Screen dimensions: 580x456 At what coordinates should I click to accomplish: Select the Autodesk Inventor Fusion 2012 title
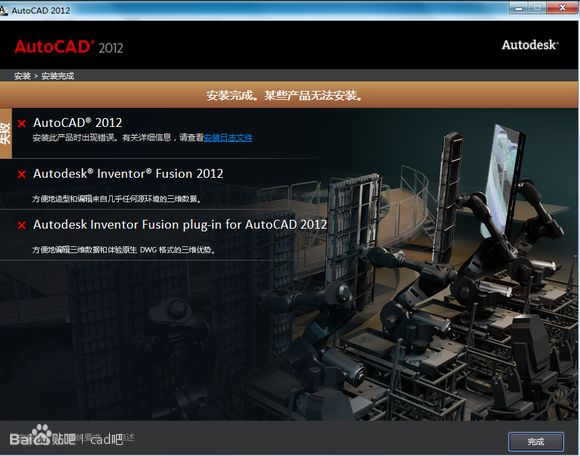click(128, 173)
